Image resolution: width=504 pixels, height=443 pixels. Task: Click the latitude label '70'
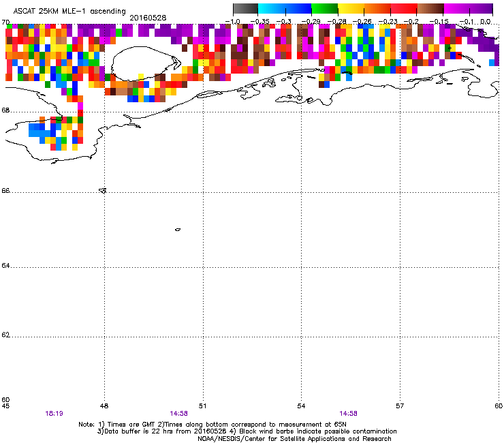coord(5,22)
